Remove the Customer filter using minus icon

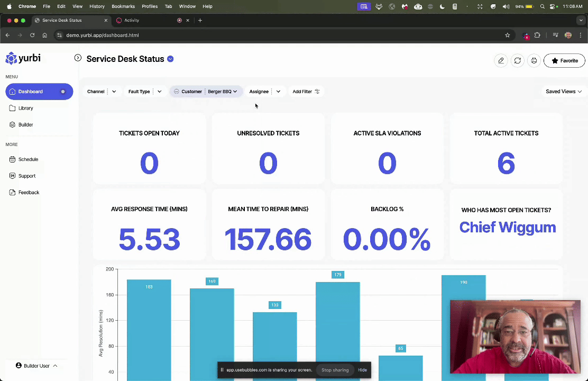177,92
